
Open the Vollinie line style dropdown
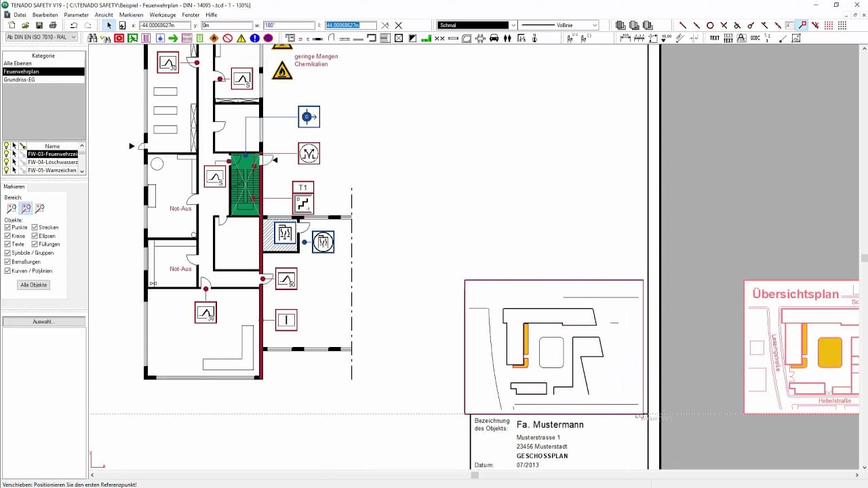click(559, 25)
